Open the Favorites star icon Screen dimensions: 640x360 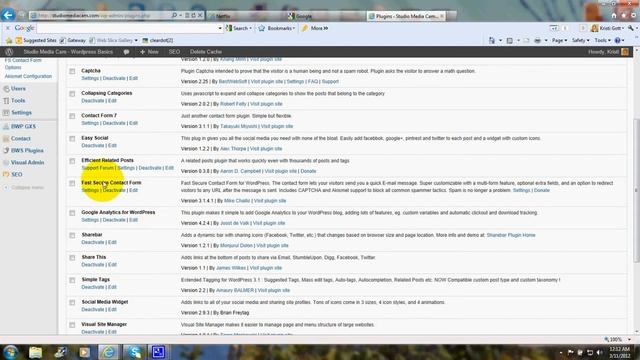point(624,16)
